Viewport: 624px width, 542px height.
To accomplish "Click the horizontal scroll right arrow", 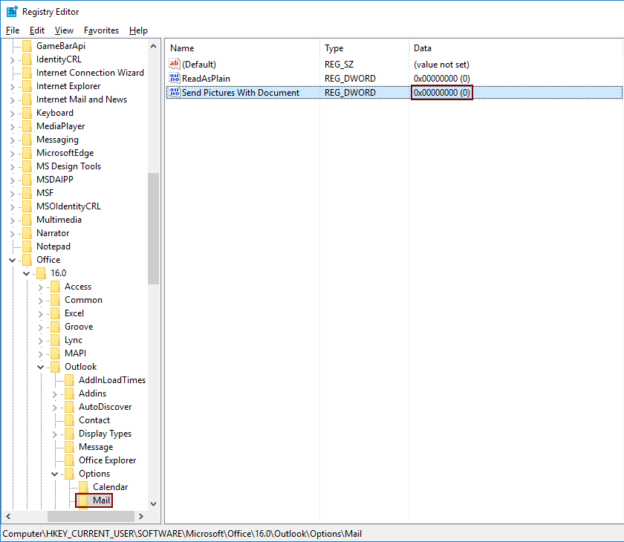I will click(x=140, y=516).
